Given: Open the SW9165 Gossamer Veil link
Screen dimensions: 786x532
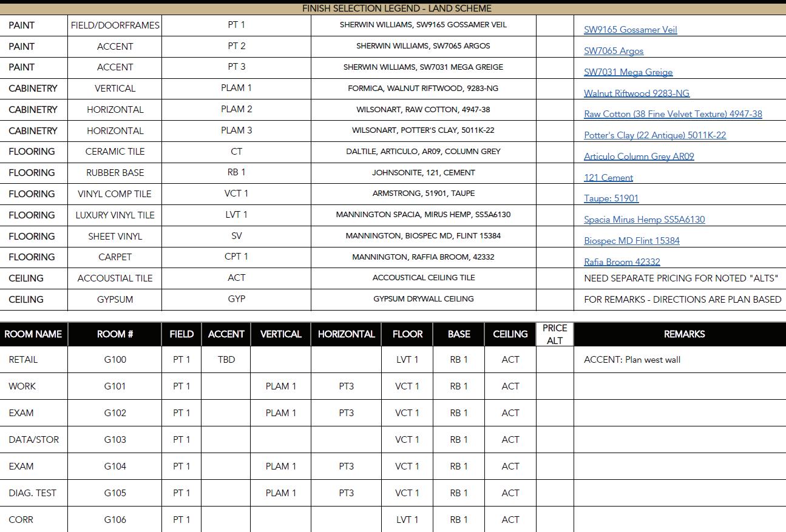Looking at the screenshot, I should [630, 30].
